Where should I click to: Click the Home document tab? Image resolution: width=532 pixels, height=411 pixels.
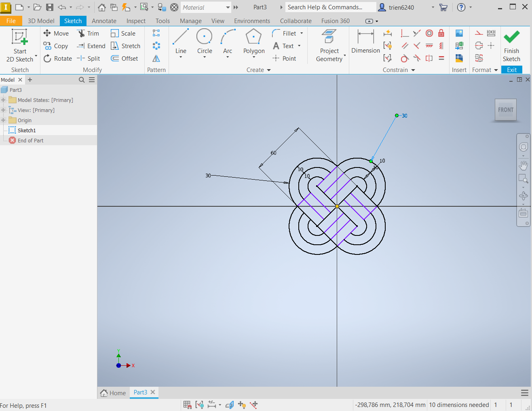[113, 393]
